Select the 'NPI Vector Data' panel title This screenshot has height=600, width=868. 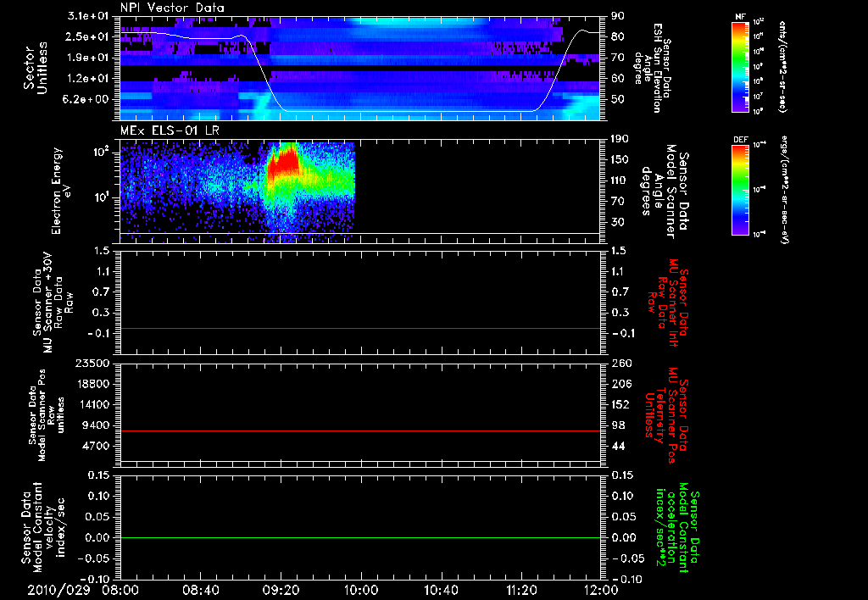point(172,8)
